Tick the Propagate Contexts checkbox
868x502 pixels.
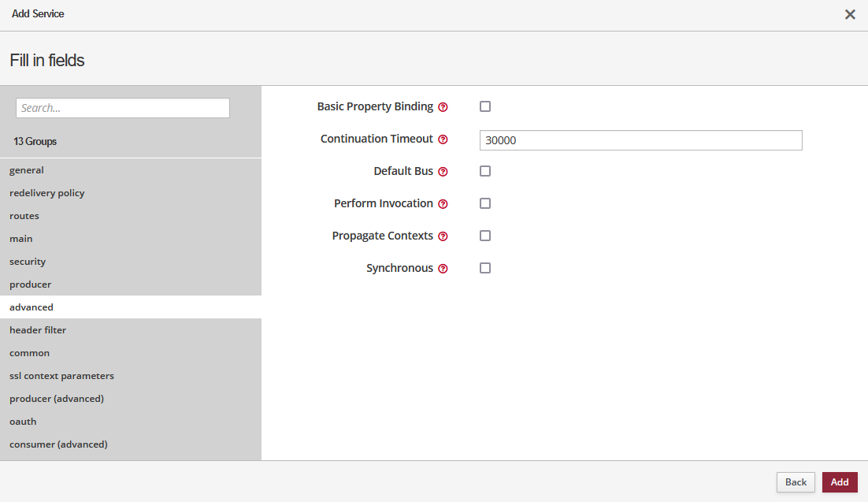tap(485, 236)
